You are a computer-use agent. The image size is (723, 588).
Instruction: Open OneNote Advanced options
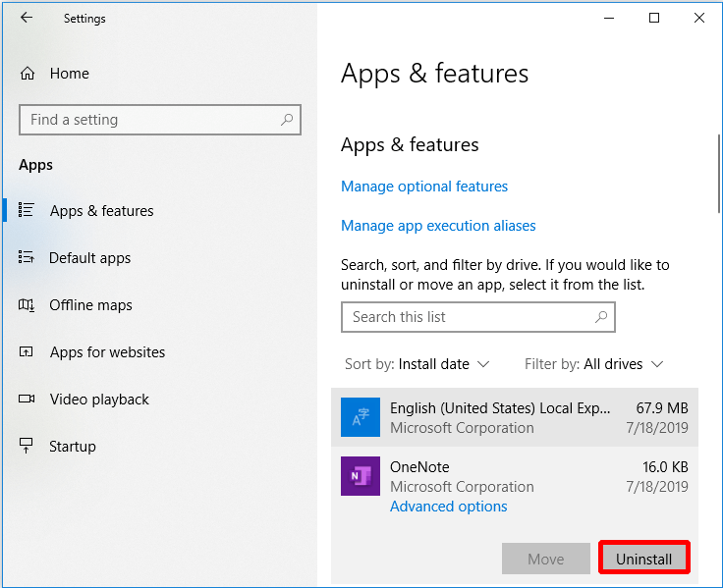point(448,507)
